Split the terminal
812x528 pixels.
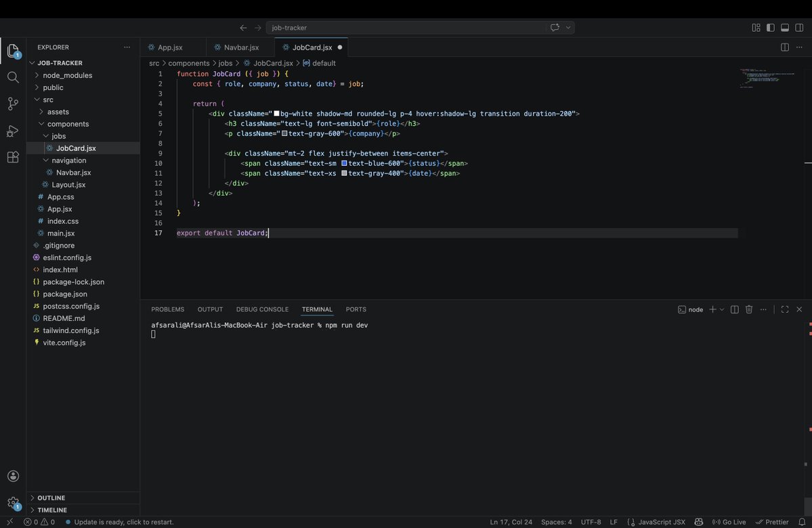pyautogui.click(x=734, y=309)
